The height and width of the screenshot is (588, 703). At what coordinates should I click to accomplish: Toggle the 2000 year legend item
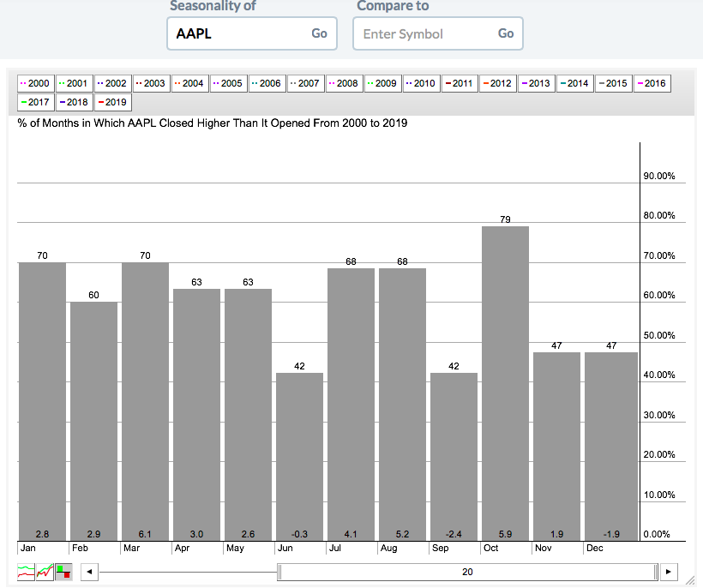coord(36,83)
